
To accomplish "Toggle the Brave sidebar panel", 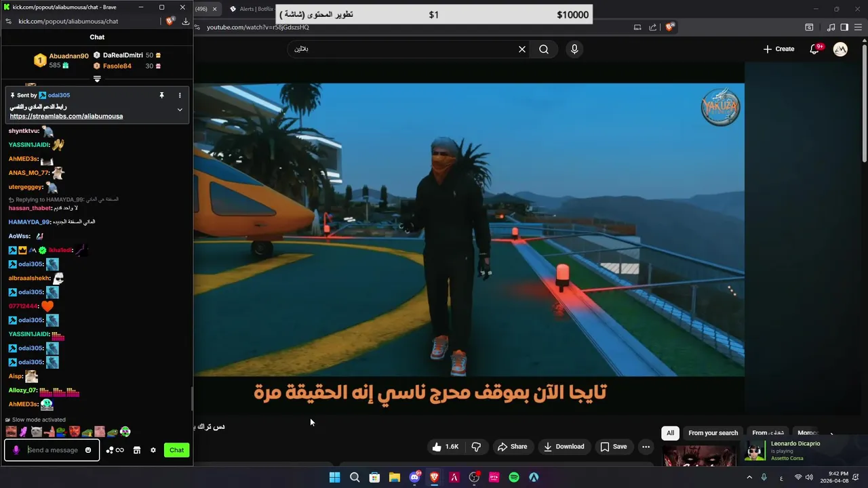I will pyautogui.click(x=844, y=27).
